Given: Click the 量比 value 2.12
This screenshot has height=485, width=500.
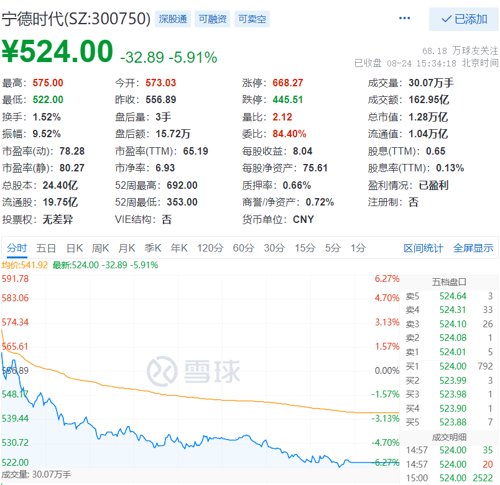Looking at the screenshot, I should (x=282, y=117).
